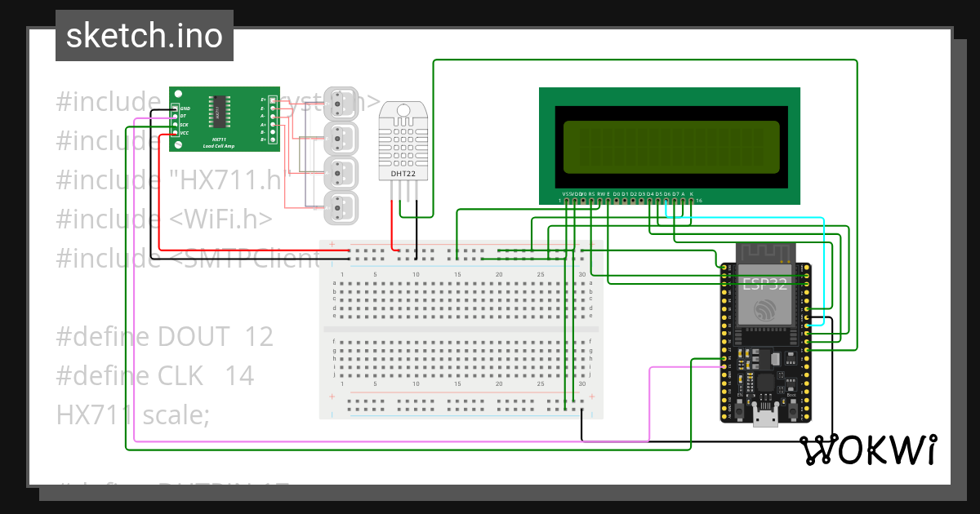Click the #define DOUT 12 code line

[x=164, y=336]
